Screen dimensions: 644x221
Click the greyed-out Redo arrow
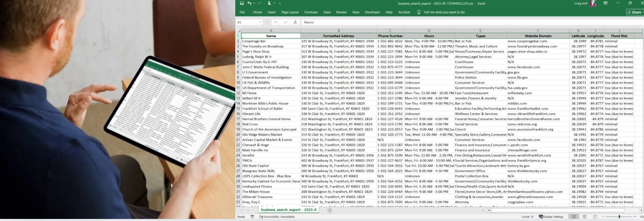(x=259, y=3)
